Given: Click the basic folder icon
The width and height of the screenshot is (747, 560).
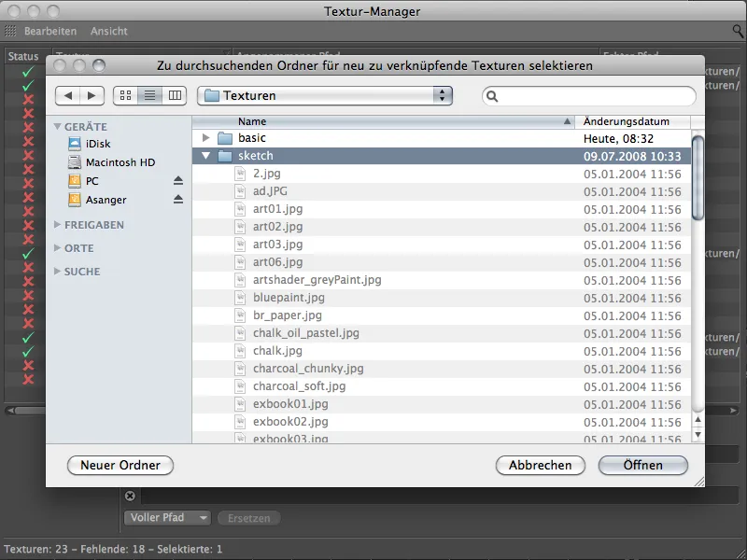Looking at the screenshot, I should pos(225,138).
